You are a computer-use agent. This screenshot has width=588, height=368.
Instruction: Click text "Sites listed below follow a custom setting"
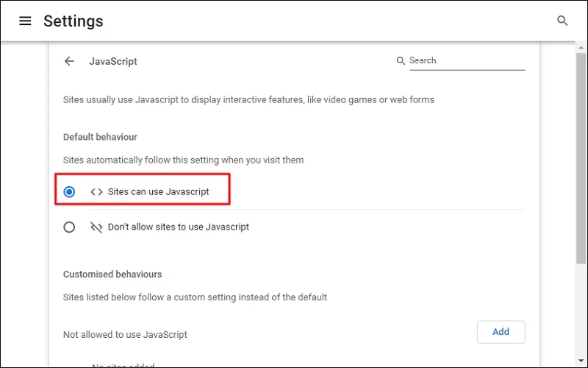pyautogui.click(x=150, y=297)
